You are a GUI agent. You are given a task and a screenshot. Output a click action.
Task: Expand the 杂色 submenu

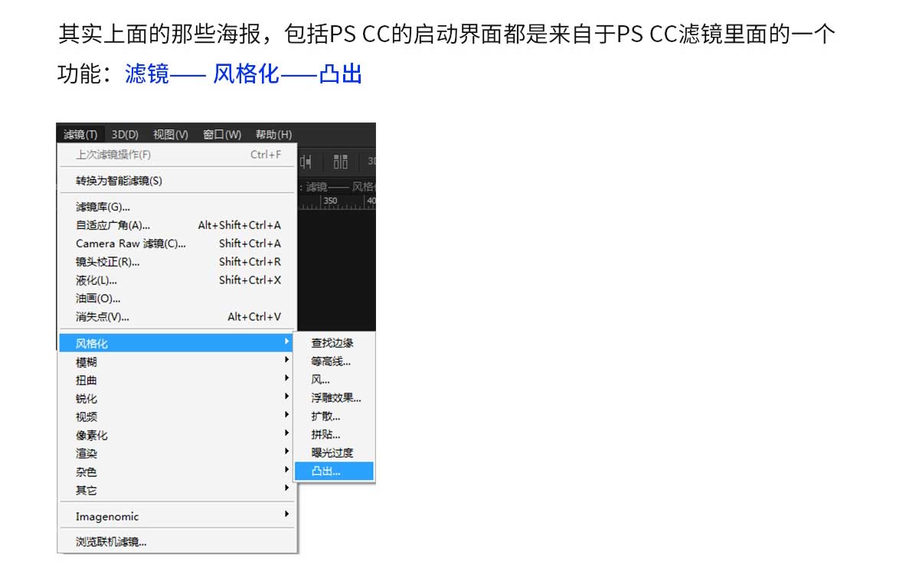178,472
